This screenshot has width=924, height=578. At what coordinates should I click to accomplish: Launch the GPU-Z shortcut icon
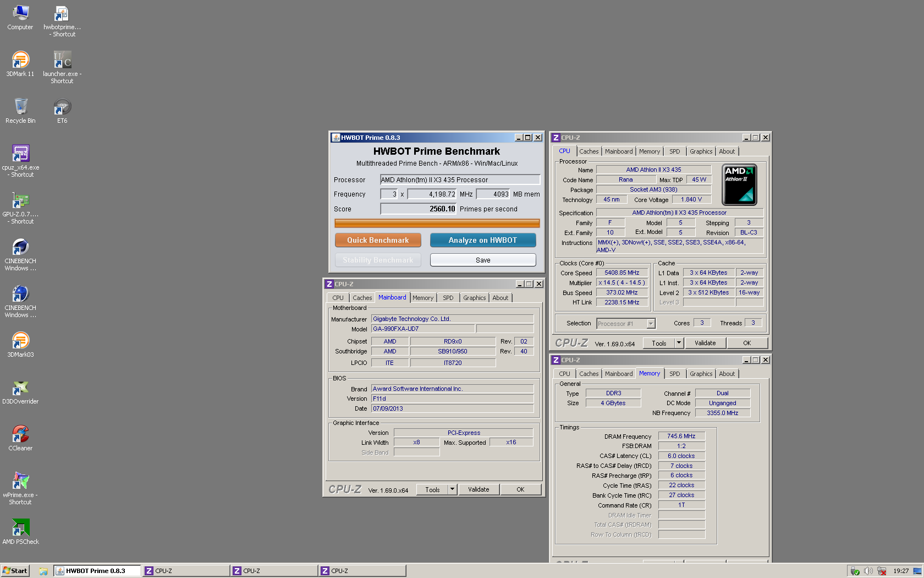pyautogui.click(x=20, y=208)
